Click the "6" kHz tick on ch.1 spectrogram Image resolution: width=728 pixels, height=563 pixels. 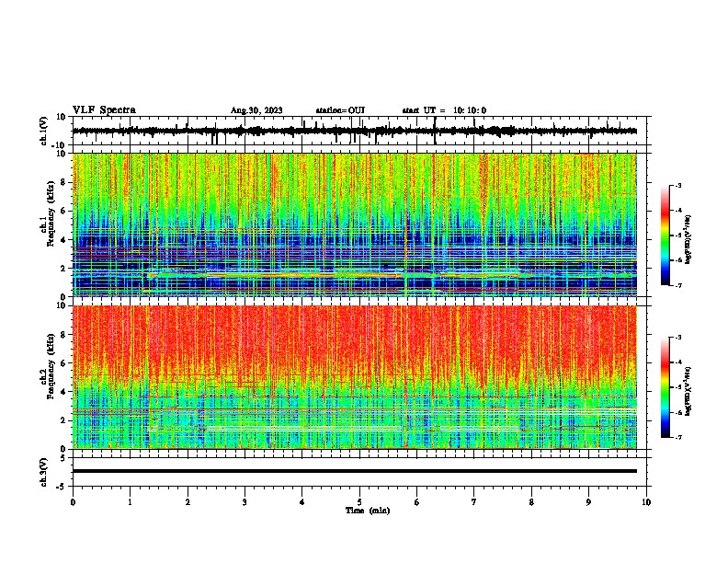click(63, 212)
